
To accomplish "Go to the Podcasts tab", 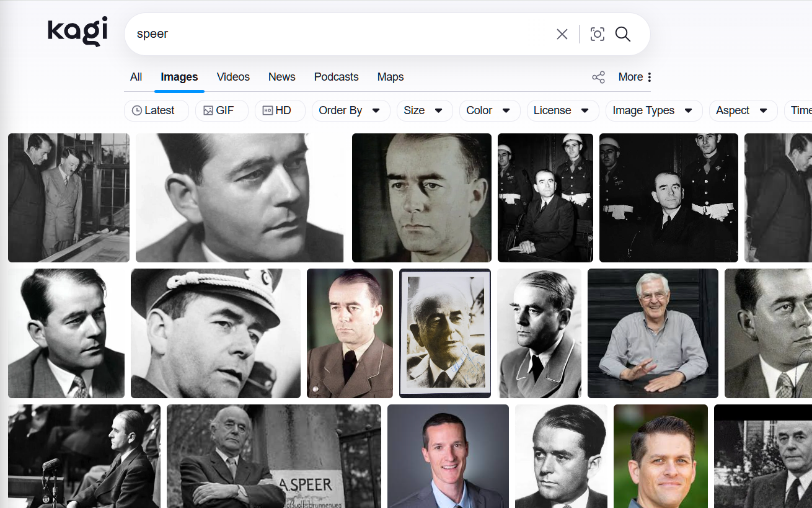I will click(336, 77).
